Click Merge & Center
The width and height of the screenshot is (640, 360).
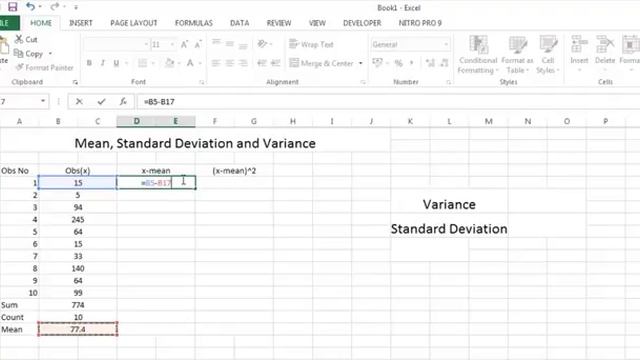321,63
